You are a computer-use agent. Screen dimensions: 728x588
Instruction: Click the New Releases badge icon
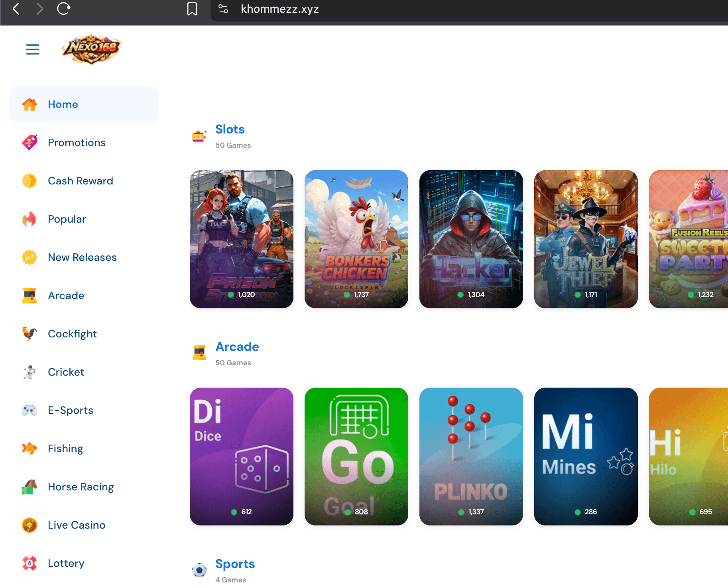pos(30,257)
